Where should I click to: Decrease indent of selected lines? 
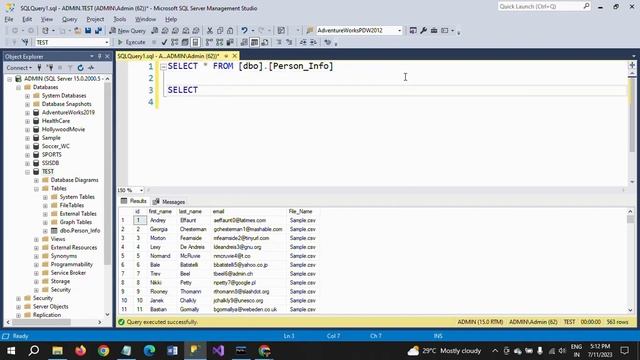coord(303,42)
